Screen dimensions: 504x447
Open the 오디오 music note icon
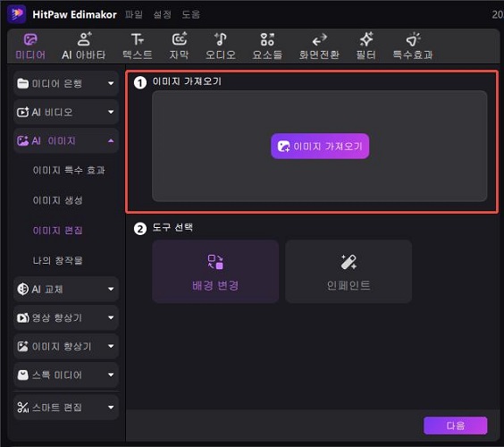221,39
